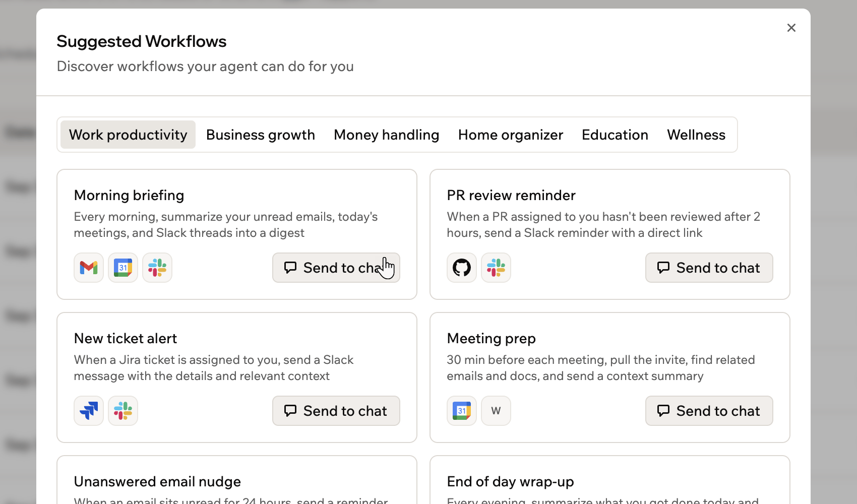Click the Unanswered email nudge card title
Image resolution: width=857 pixels, height=504 pixels.
(157, 482)
